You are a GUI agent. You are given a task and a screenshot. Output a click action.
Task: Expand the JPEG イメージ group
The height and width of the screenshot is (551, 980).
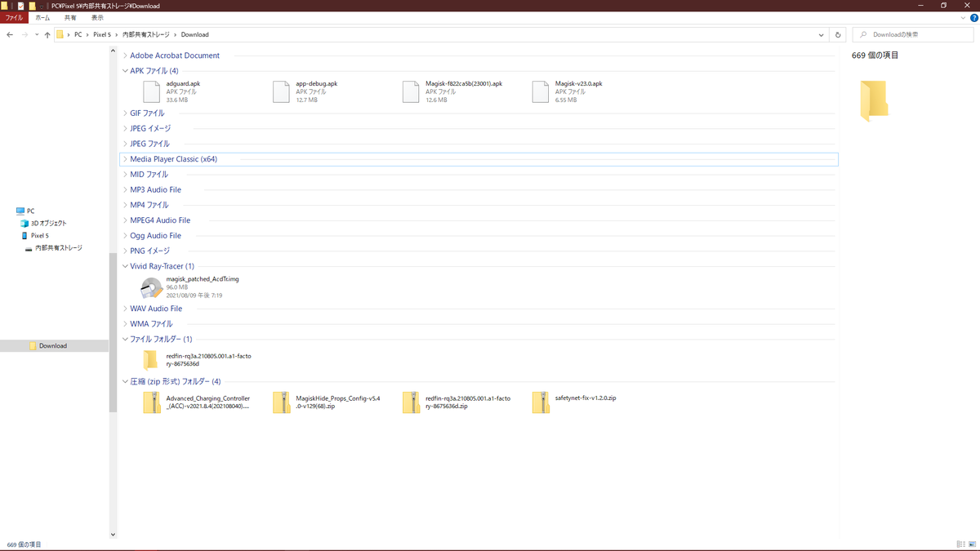click(x=125, y=128)
